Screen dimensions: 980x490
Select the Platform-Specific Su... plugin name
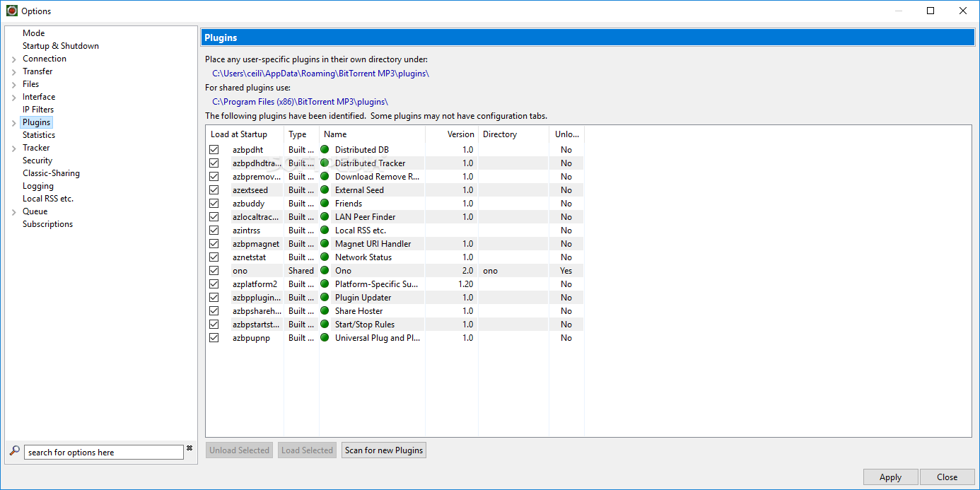coord(377,284)
